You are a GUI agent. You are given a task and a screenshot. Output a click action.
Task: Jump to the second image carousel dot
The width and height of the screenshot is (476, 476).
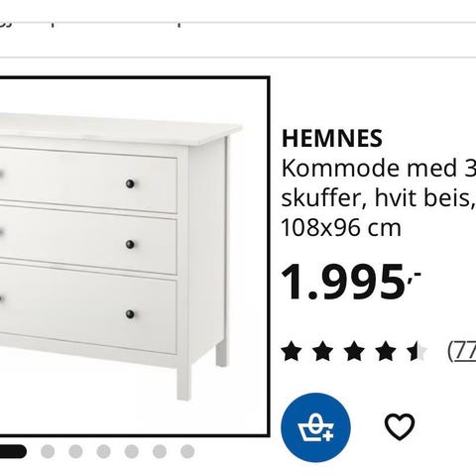[48, 451]
